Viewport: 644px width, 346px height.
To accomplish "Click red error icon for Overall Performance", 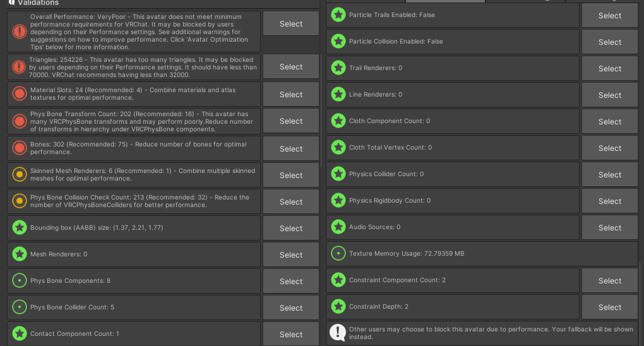I will [20, 32].
